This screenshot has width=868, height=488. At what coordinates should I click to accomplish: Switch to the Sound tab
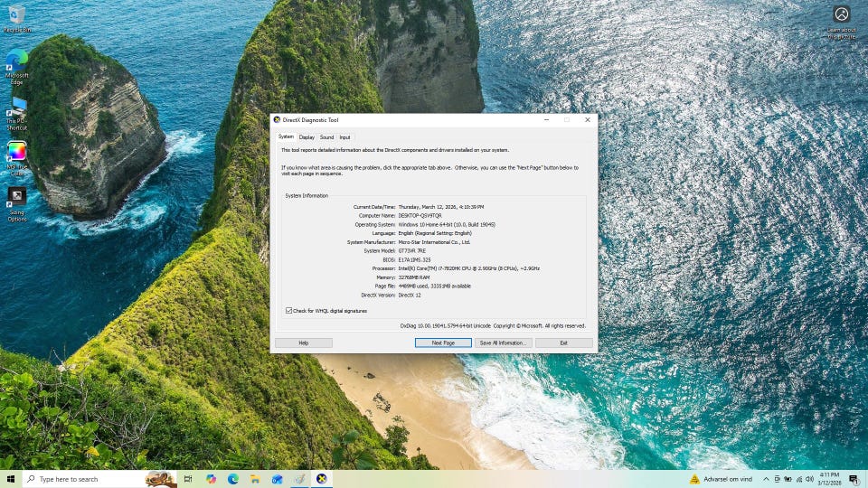coord(326,137)
